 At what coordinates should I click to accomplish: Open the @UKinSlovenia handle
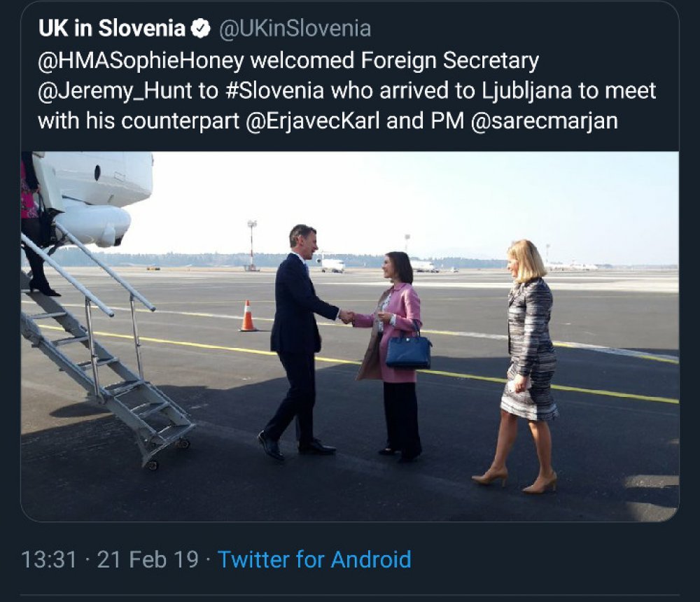click(x=295, y=29)
